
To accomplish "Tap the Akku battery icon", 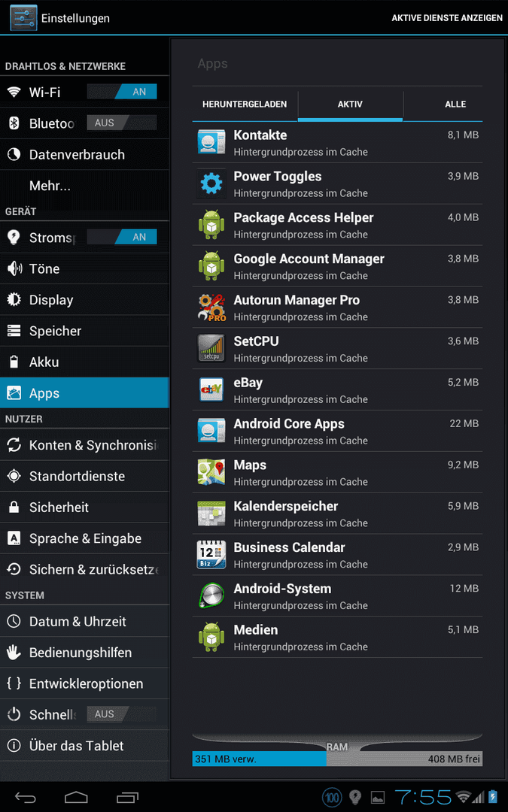I will click(x=14, y=362).
